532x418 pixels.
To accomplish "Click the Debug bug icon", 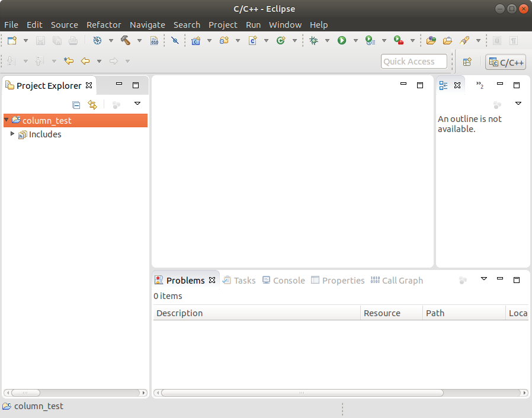I will point(313,41).
